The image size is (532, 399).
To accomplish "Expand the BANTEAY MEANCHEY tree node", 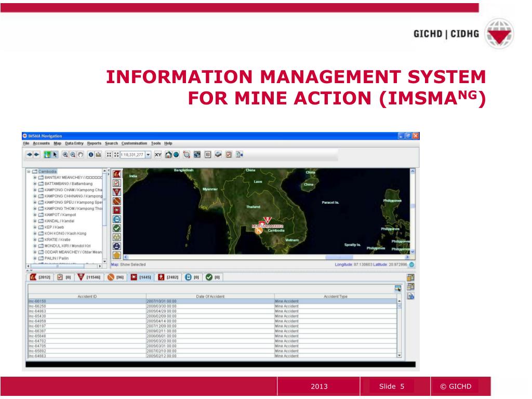I will click(35, 178).
